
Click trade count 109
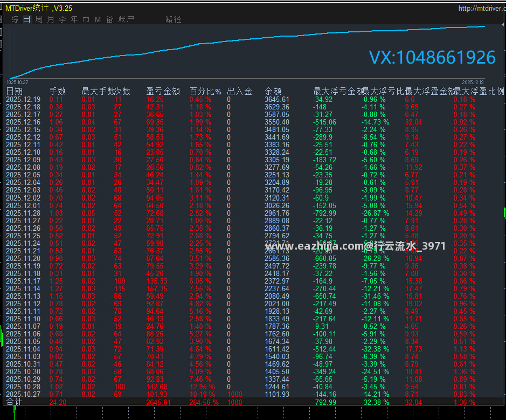(x=120, y=281)
